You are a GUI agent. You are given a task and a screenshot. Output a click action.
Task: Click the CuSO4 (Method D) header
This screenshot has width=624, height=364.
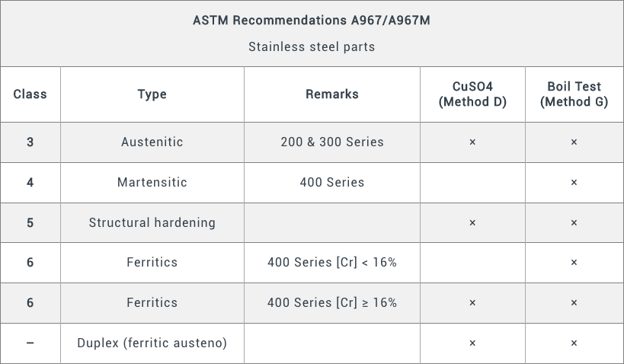pyautogui.click(x=472, y=94)
